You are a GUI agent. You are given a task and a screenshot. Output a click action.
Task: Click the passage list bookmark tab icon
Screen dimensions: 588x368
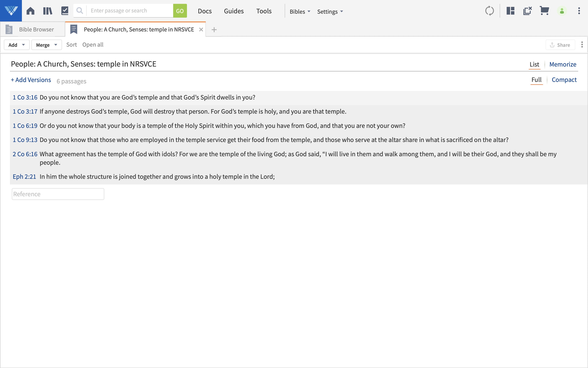click(74, 29)
